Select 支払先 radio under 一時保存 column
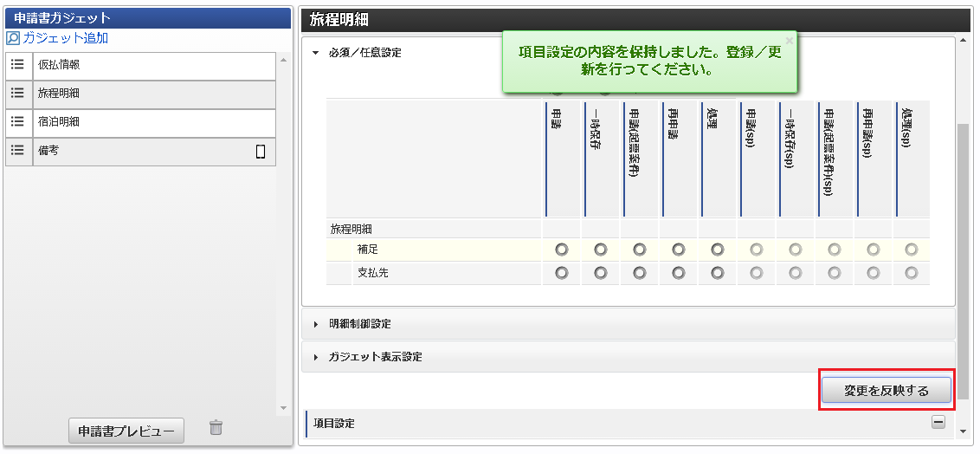The height and width of the screenshot is (454, 980). pos(601,273)
